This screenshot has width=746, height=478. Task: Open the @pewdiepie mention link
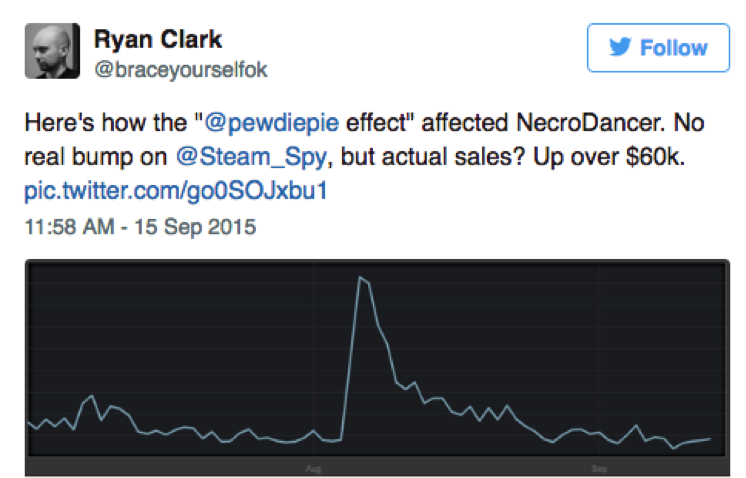click(271, 123)
